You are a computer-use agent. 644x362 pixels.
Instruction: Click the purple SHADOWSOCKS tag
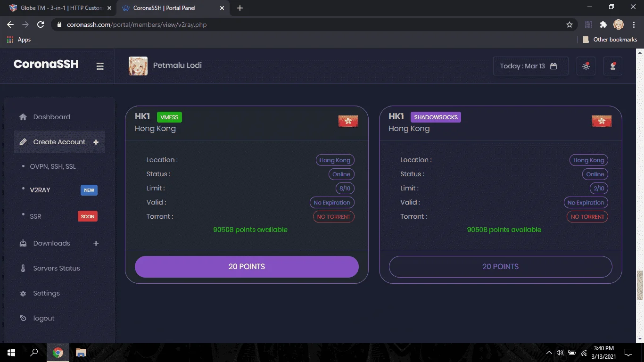(436, 117)
